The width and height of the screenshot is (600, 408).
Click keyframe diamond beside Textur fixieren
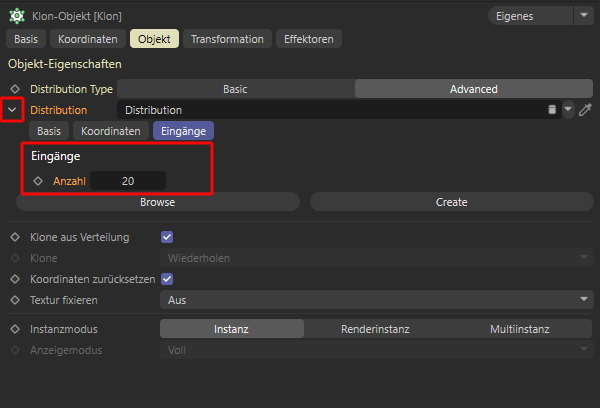pos(15,299)
